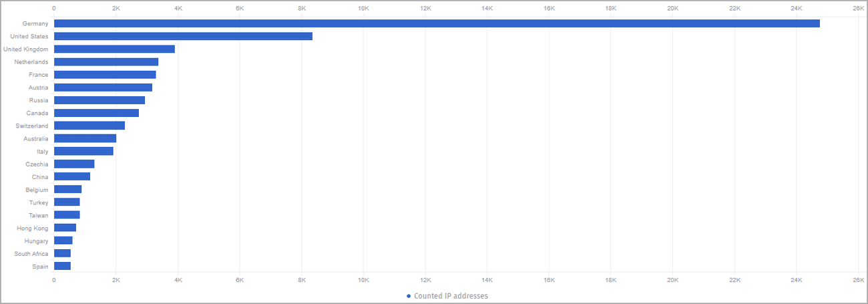Viewport: 868px width, 304px height.
Task: Toggle the Counted IP addresses legend
Action: pos(451,296)
